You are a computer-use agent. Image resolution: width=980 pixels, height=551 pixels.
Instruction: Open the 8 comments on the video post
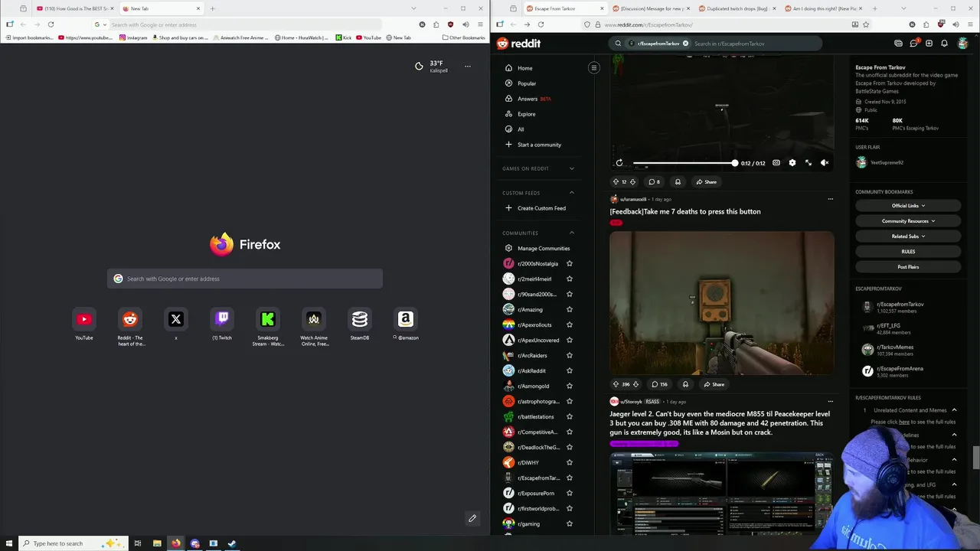655,182
